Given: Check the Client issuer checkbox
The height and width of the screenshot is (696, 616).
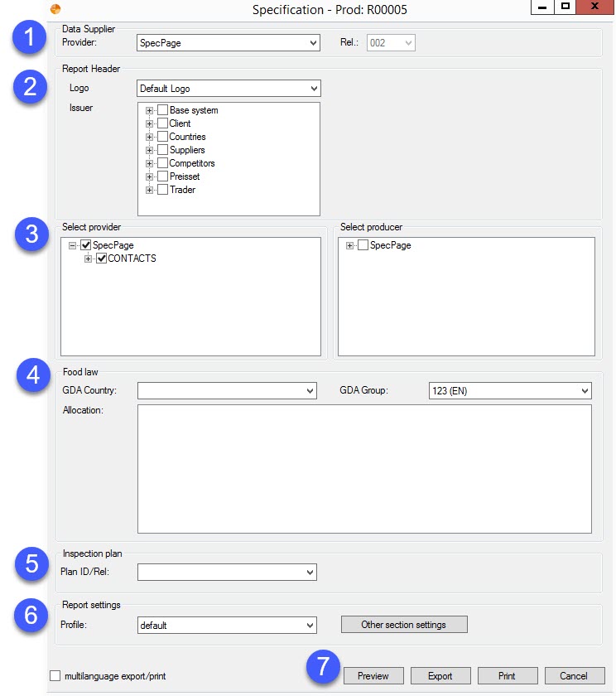Looking at the screenshot, I should point(163,123).
